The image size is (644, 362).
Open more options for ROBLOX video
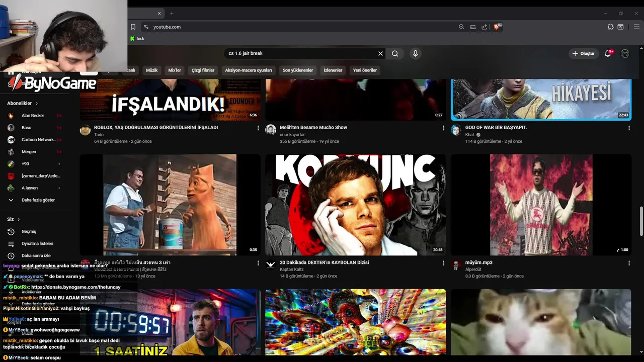point(258,128)
